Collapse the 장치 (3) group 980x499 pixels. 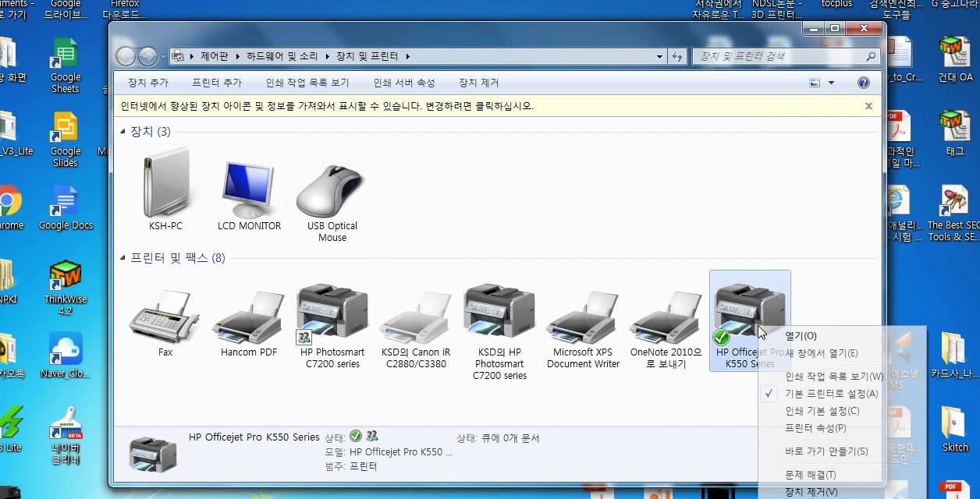[123, 132]
